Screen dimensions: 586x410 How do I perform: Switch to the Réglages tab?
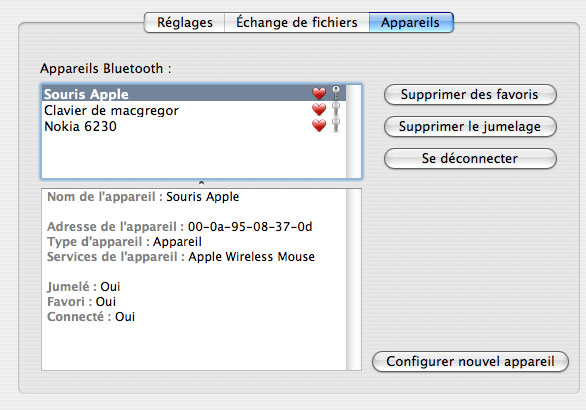(185, 22)
